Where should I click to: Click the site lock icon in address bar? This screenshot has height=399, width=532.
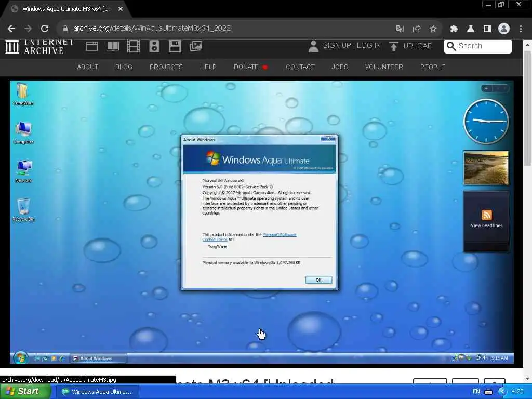click(x=65, y=29)
